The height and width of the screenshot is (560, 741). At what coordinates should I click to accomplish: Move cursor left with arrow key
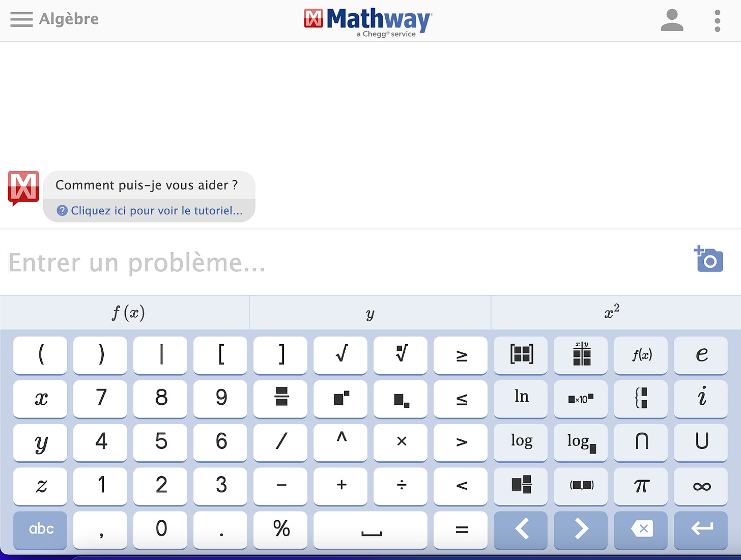pyautogui.click(x=521, y=530)
